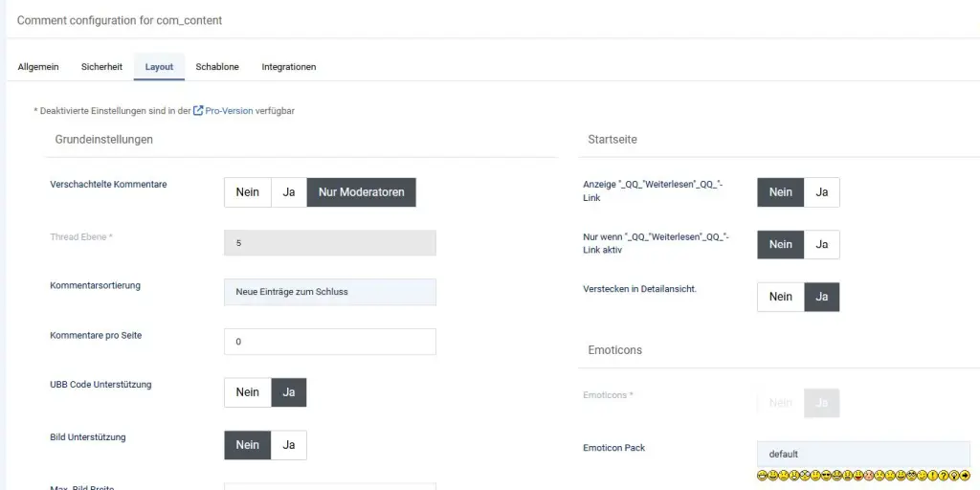Click the light bulb emoticon
Screen dimensions: 980x490
click(954, 476)
